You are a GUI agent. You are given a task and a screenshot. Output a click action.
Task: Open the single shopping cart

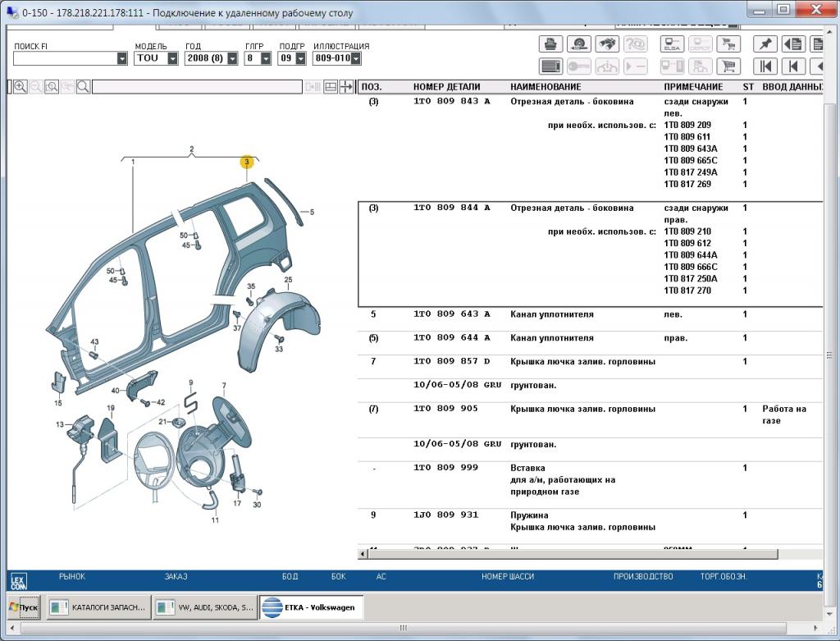pyautogui.click(x=728, y=66)
